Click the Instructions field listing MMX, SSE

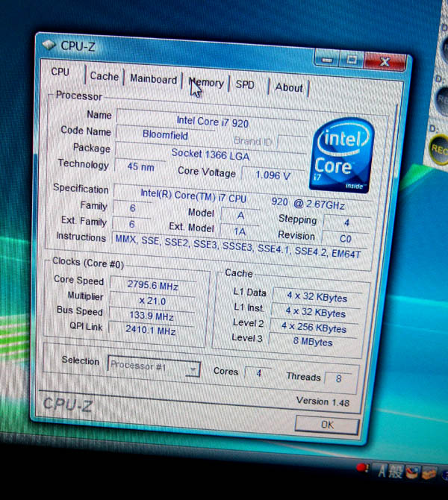pyautogui.click(x=239, y=247)
